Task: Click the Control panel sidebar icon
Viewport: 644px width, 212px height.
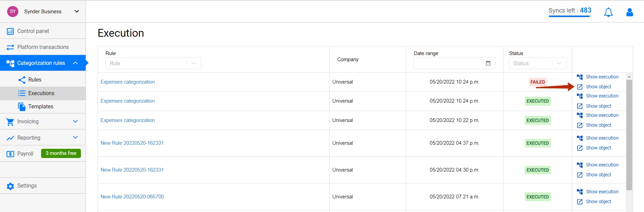Action: point(10,31)
